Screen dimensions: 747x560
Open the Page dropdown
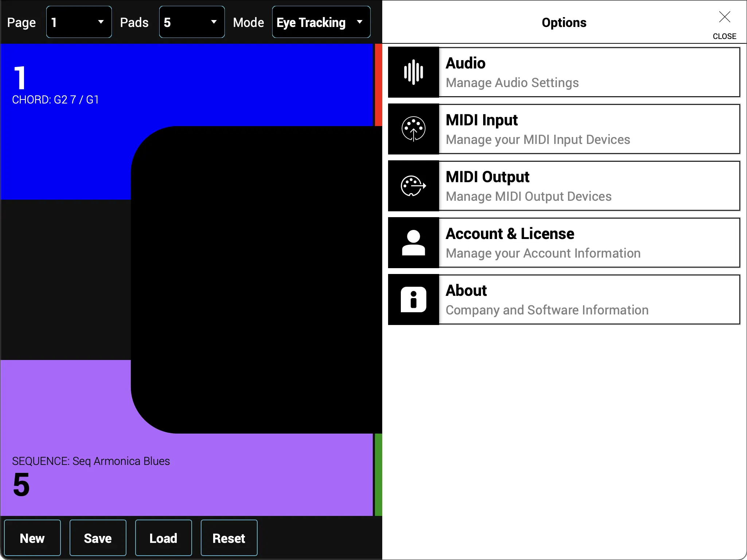click(78, 22)
